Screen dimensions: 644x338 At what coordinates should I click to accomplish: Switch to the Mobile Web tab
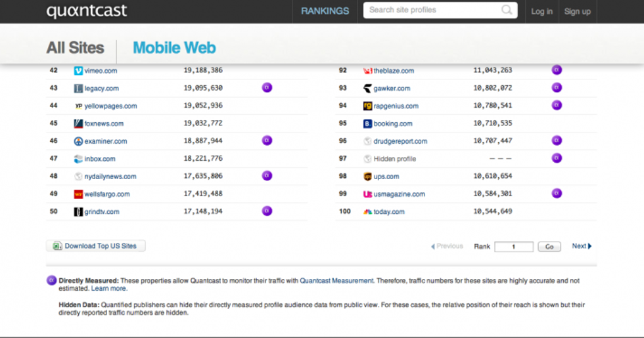[174, 48]
